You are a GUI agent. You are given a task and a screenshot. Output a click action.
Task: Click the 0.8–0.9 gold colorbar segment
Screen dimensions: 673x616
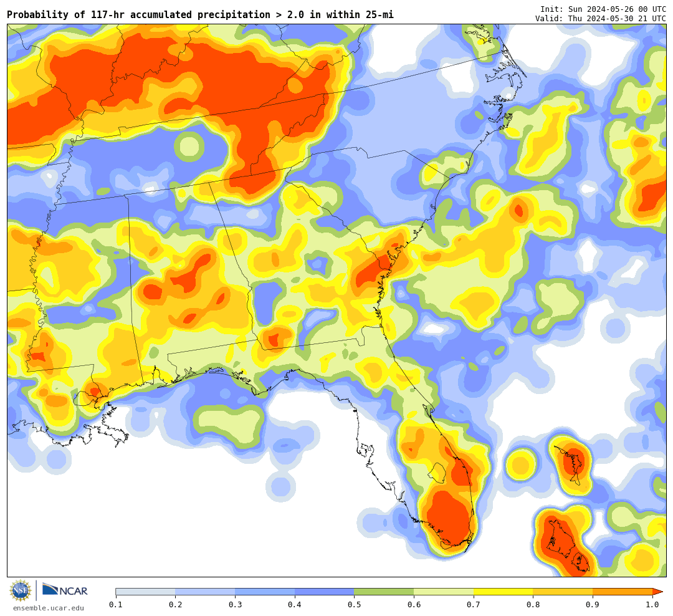tap(563, 592)
